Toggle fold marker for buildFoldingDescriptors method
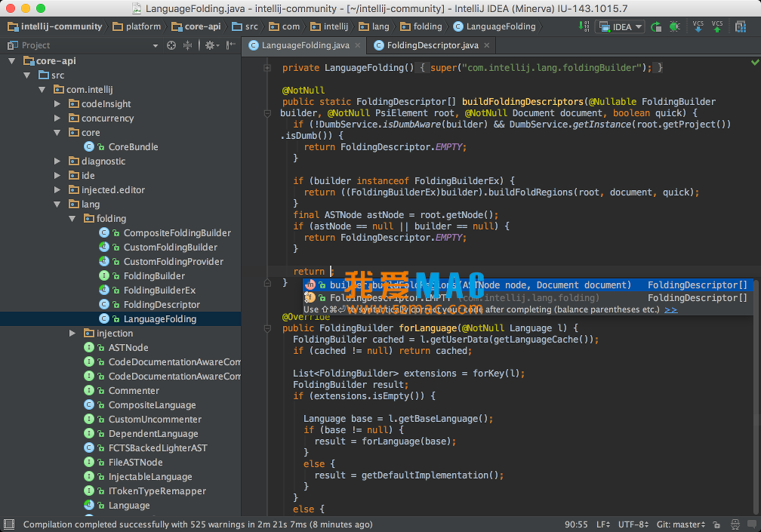Screen dimensions: 761x532 (267, 113)
